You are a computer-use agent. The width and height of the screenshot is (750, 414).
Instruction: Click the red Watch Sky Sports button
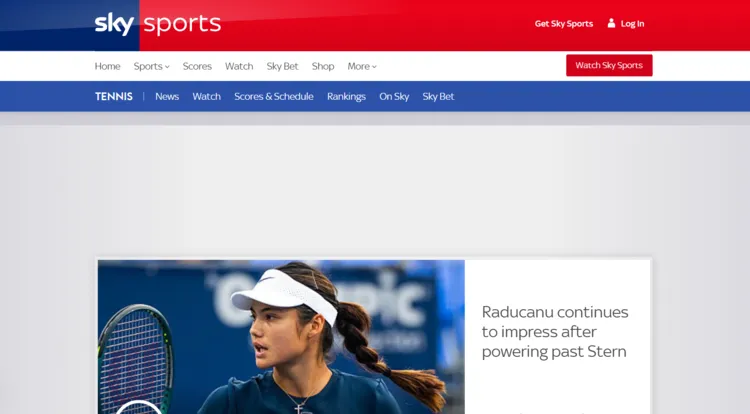point(609,65)
